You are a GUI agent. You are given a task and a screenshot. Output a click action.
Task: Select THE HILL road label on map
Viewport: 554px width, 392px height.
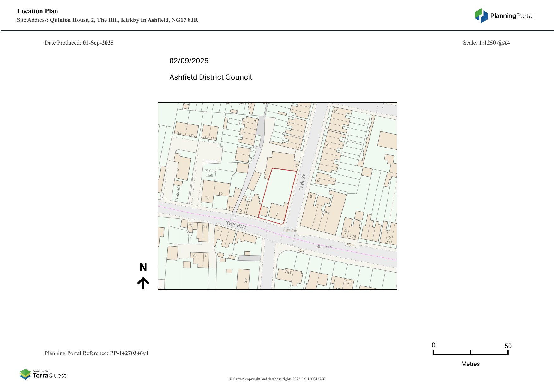click(x=237, y=225)
